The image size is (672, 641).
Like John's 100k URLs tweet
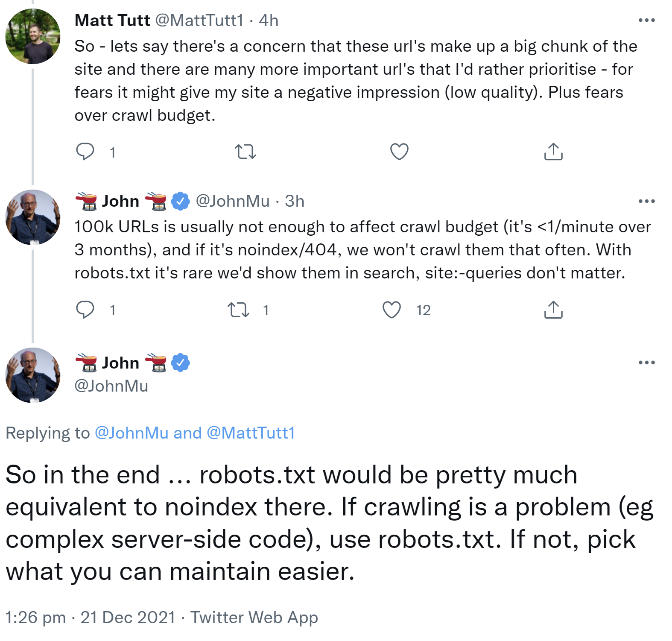[392, 310]
